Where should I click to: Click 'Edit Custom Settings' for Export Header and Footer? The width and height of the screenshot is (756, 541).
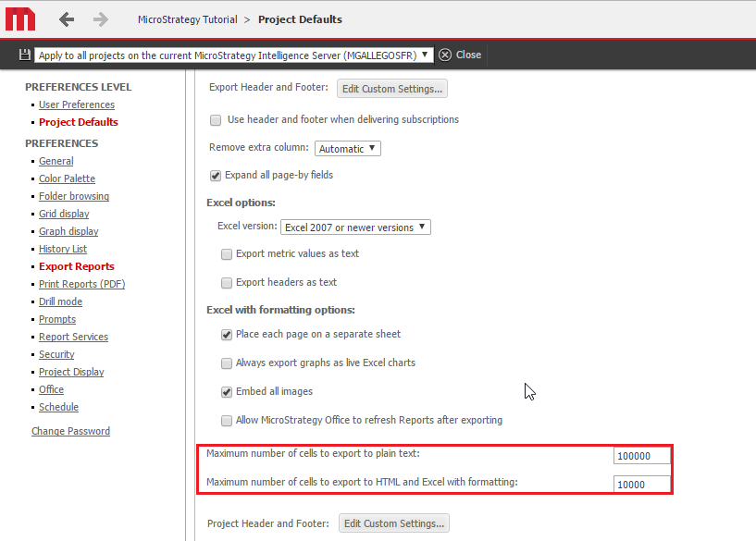point(391,88)
